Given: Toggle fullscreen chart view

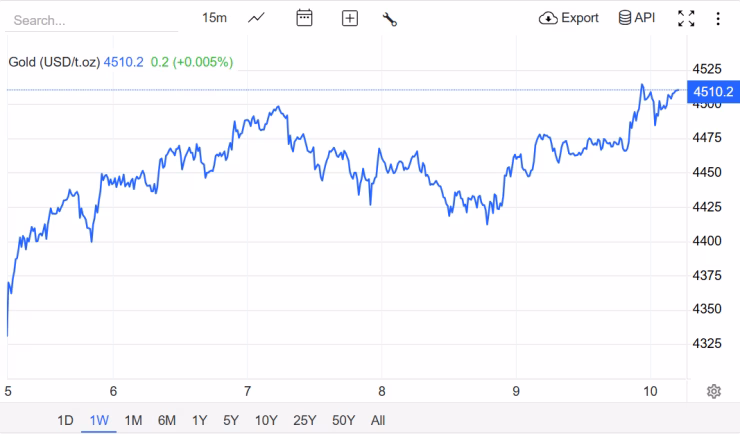Looking at the screenshot, I should click(x=686, y=18).
